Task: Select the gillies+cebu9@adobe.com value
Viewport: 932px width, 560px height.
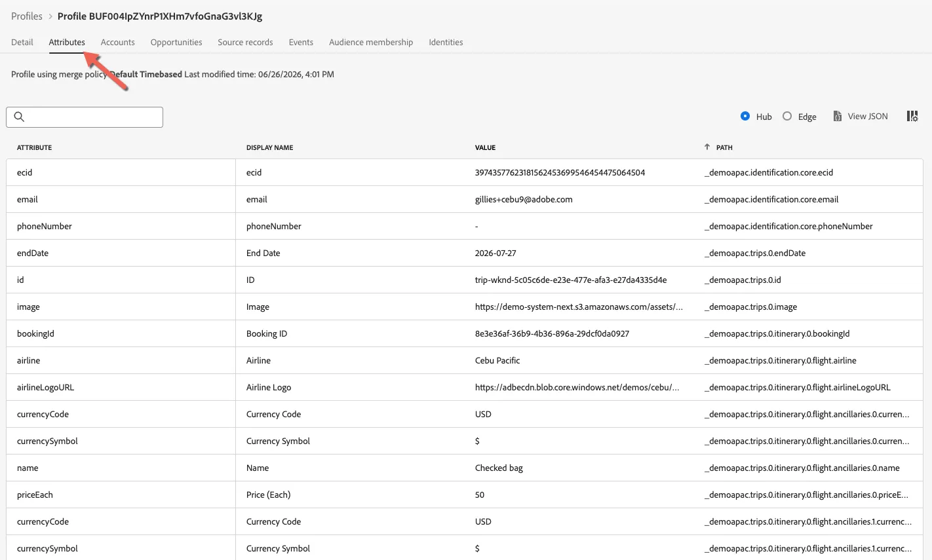Action: pyautogui.click(x=524, y=200)
